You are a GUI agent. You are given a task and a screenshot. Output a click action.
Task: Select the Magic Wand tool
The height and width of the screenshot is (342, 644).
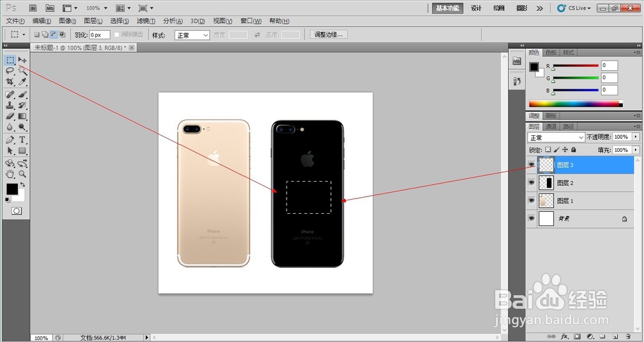point(22,71)
